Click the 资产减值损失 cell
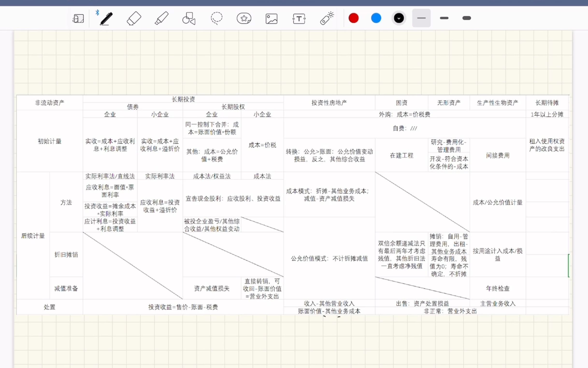This screenshot has height=368, width=588. [212, 288]
